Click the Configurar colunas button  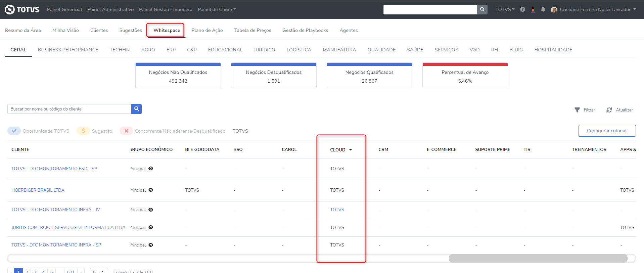click(x=607, y=131)
